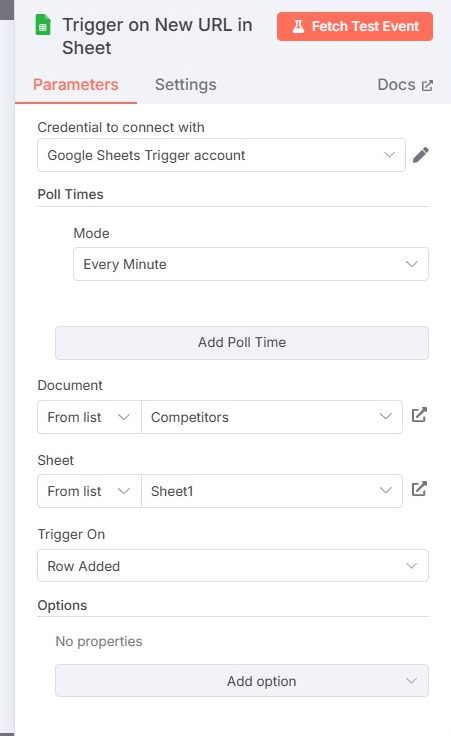Screen dimensions: 451x736
Task: Open the Every Minute mode dropdown
Action: [251, 264]
